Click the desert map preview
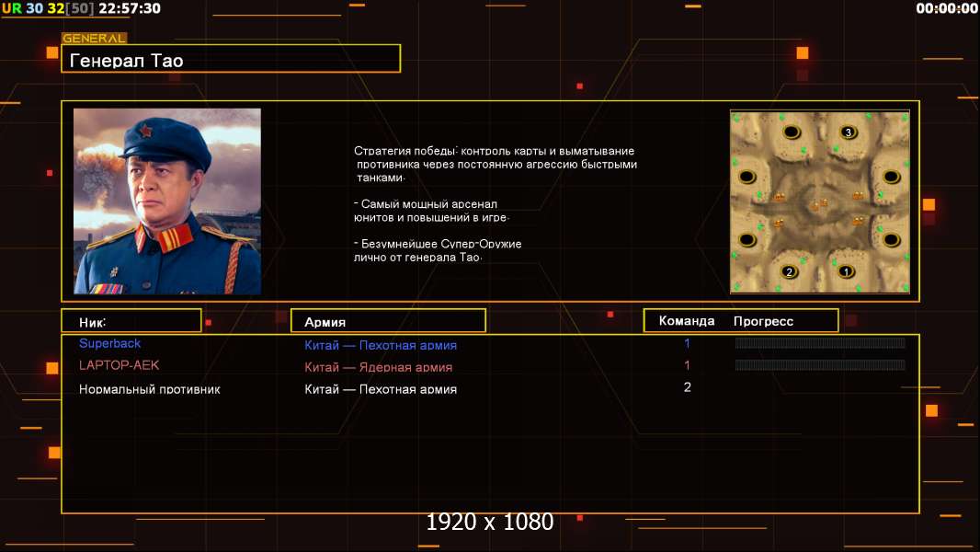 [x=820, y=201]
